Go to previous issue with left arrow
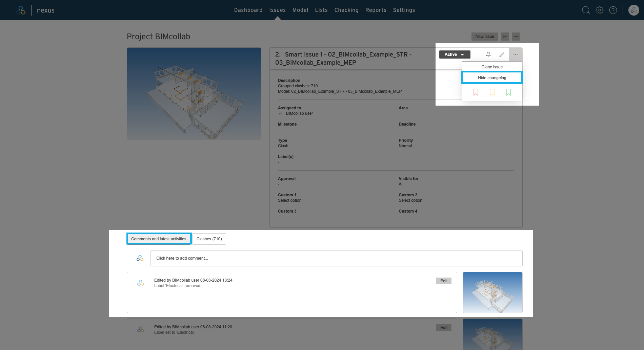 pyautogui.click(x=505, y=37)
